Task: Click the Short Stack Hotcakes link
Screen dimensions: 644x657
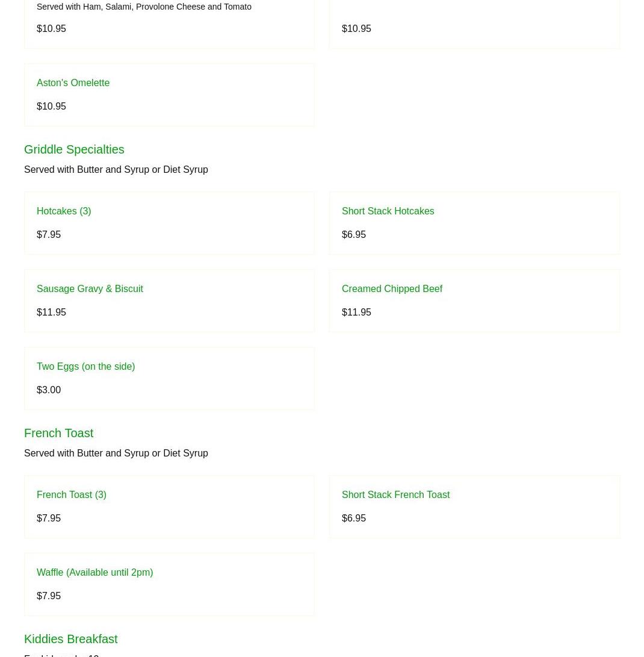Action: point(388,211)
